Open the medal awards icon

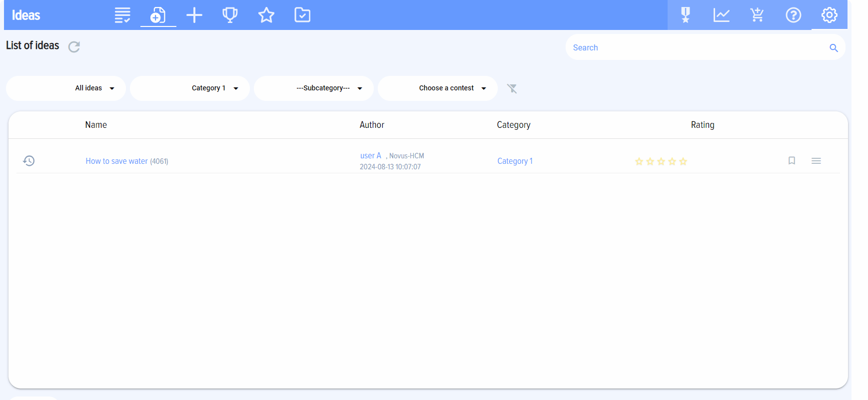tap(686, 15)
